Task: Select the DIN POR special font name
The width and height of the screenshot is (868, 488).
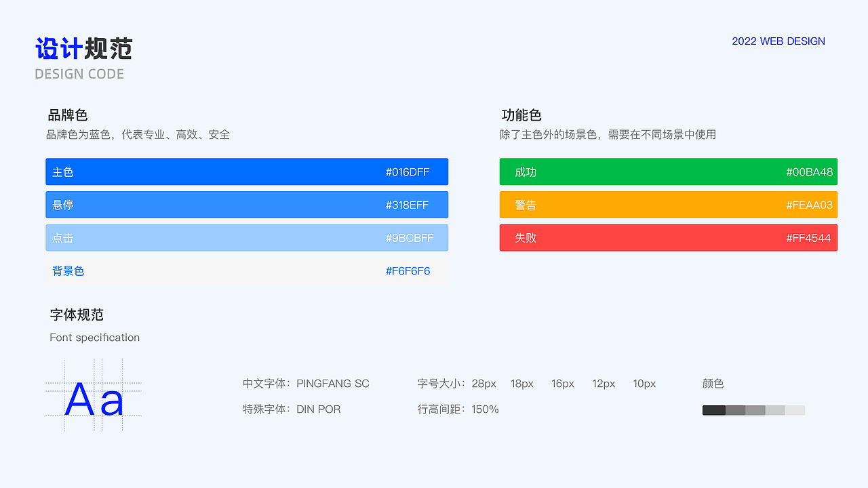Action: point(319,409)
